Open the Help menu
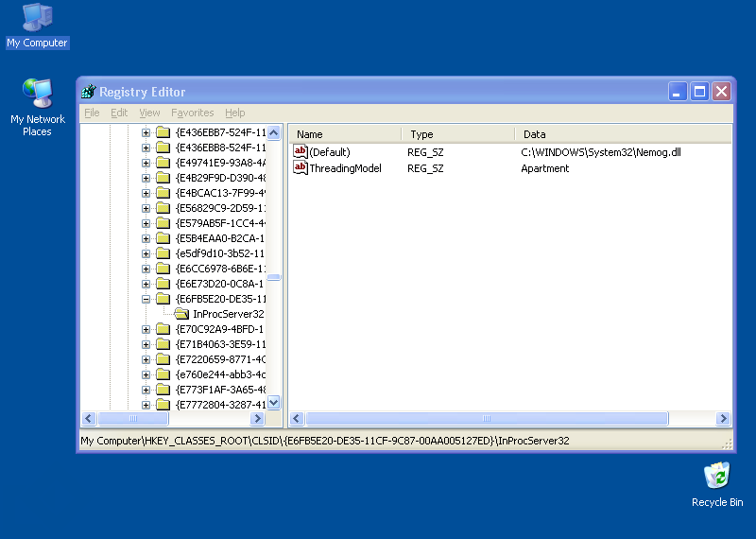This screenshot has height=539, width=756. tap(234, 113)
